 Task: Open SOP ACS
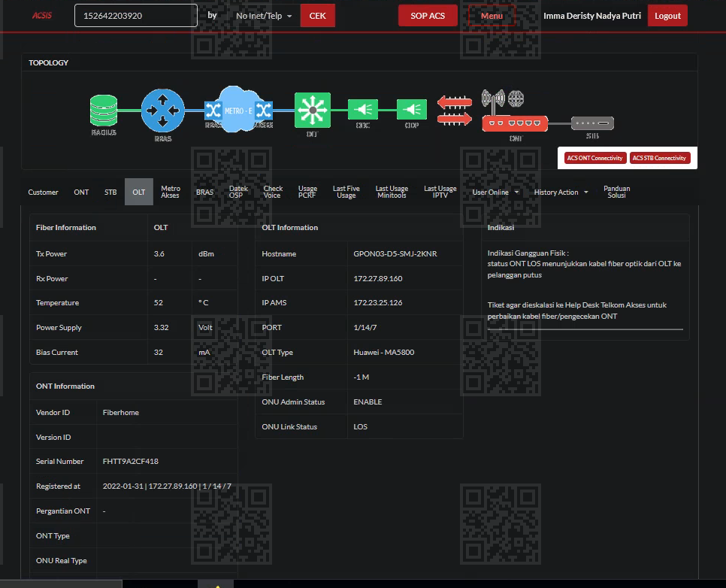pyautogui.click(x=428, y=16)
